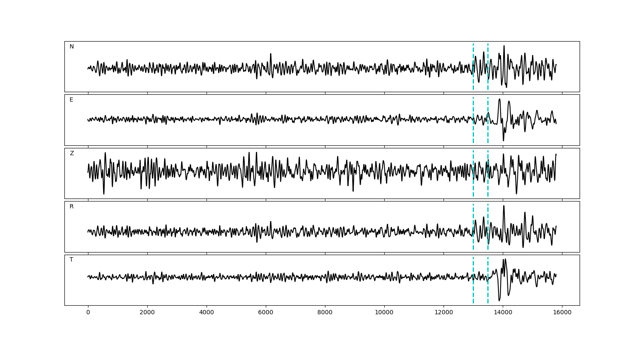Click the T component label

click(x=71, y=260)
